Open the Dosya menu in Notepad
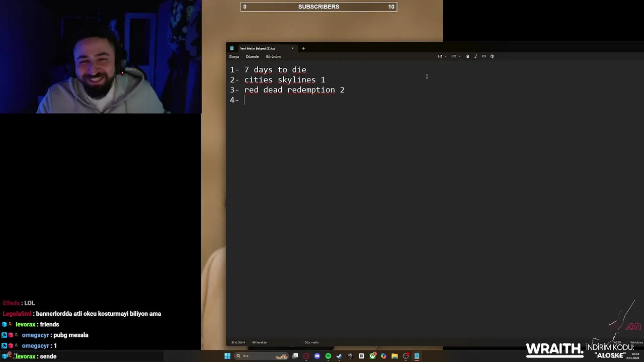The width and height of the screenshot is (644, 362). click(x=234, y=57)
